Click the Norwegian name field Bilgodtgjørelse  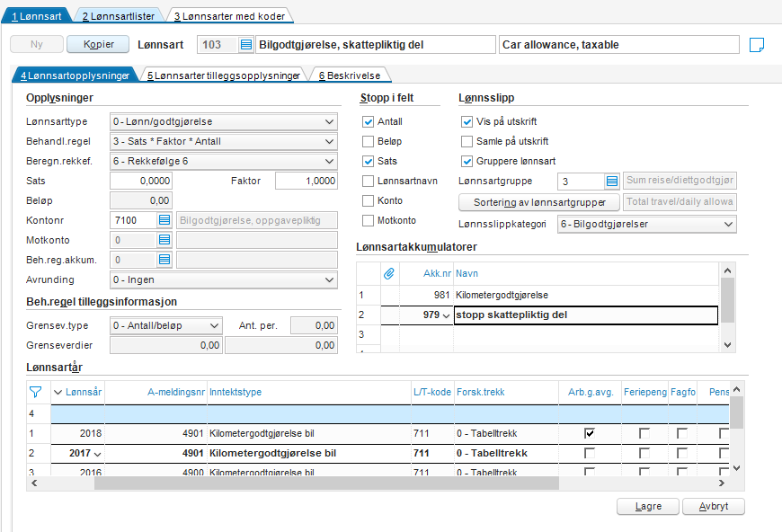point(376,45)
